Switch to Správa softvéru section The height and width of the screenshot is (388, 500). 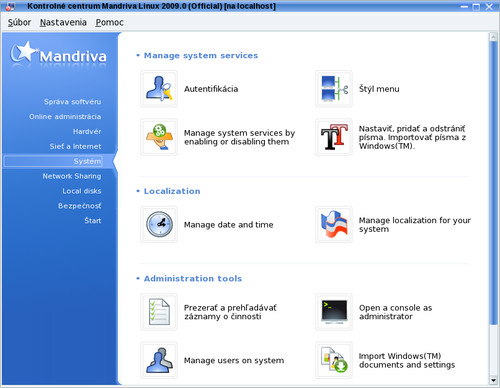72,102
